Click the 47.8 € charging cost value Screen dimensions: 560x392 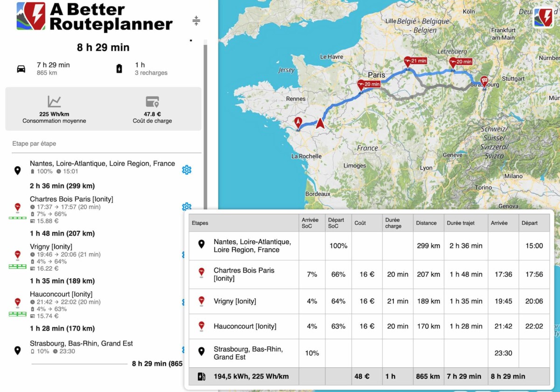click(153, 114)
